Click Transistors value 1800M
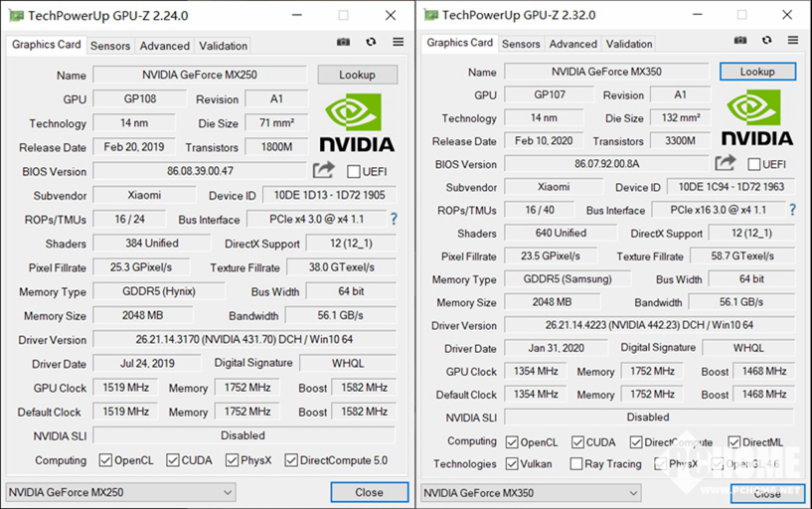Screen dimensions: 812x509 276,146
